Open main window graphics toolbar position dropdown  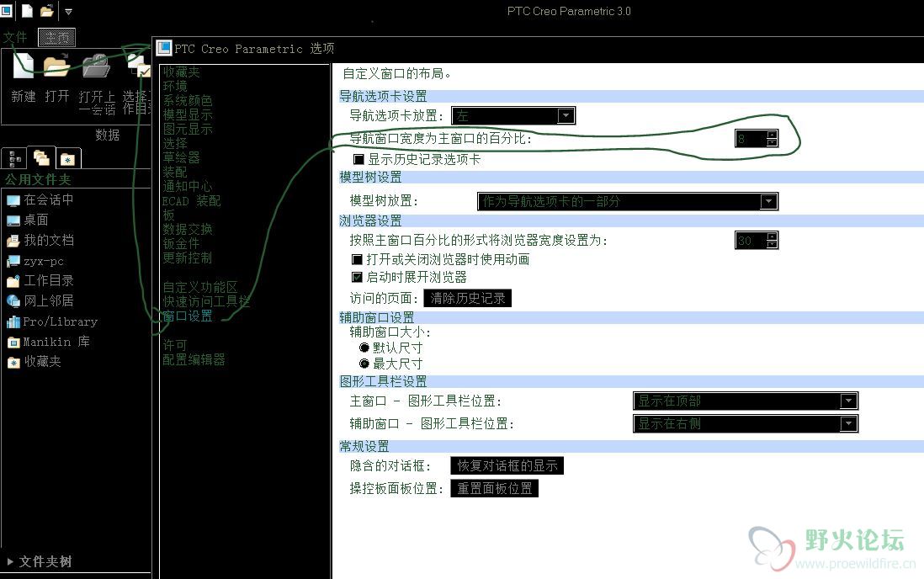[746, 401]
